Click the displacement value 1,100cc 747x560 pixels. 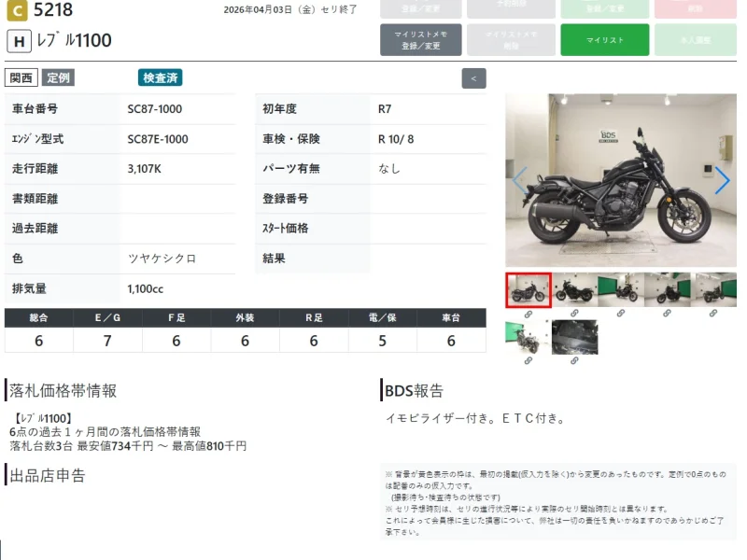(x=146, y=288)
